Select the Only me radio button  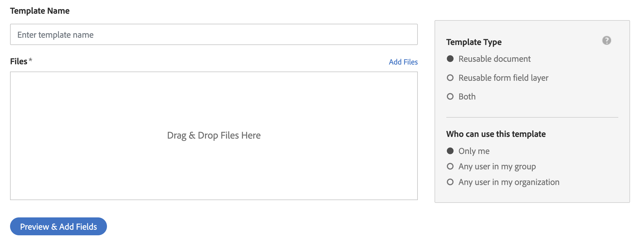[x=450, y=151]
